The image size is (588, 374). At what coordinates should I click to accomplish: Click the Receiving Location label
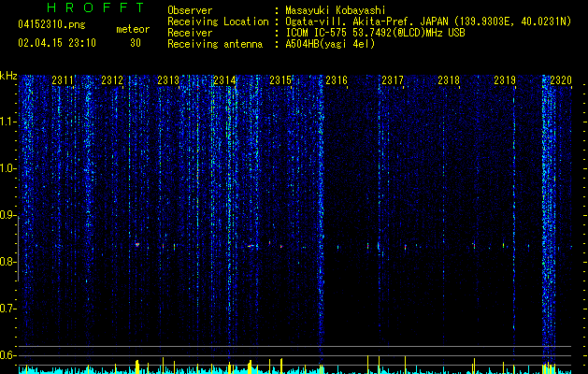(x=218, y=22)
